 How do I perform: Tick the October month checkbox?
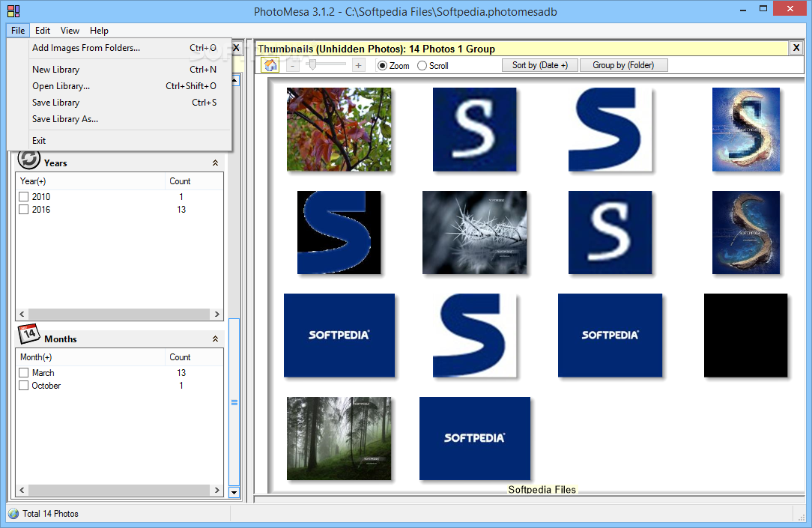pos(23,386)
